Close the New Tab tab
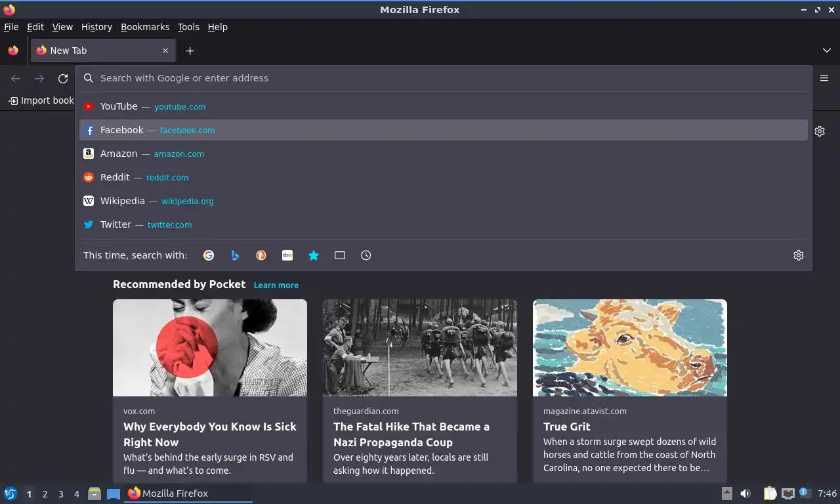This screenshot has height=504, width=840. [165, 51]
